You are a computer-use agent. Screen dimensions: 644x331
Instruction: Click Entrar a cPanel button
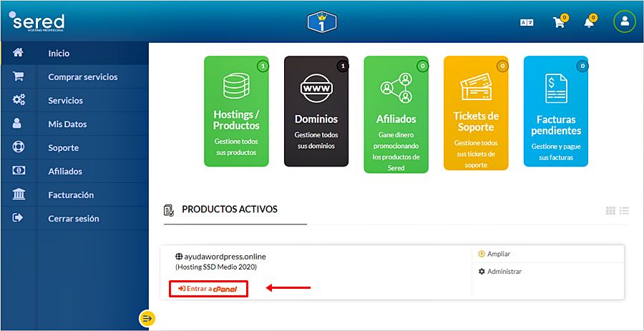click(209, 289)
